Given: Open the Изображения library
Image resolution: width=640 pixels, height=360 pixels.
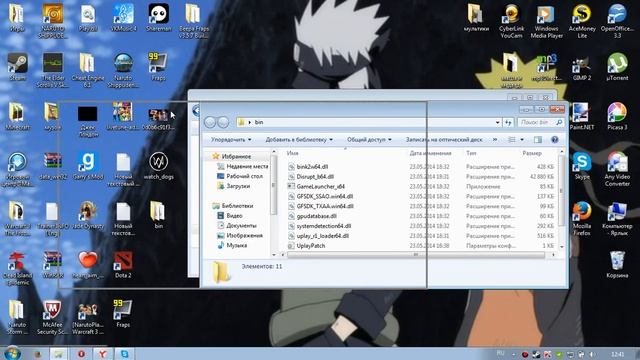Looking at the screenshot, I should [x=240, y=236].
